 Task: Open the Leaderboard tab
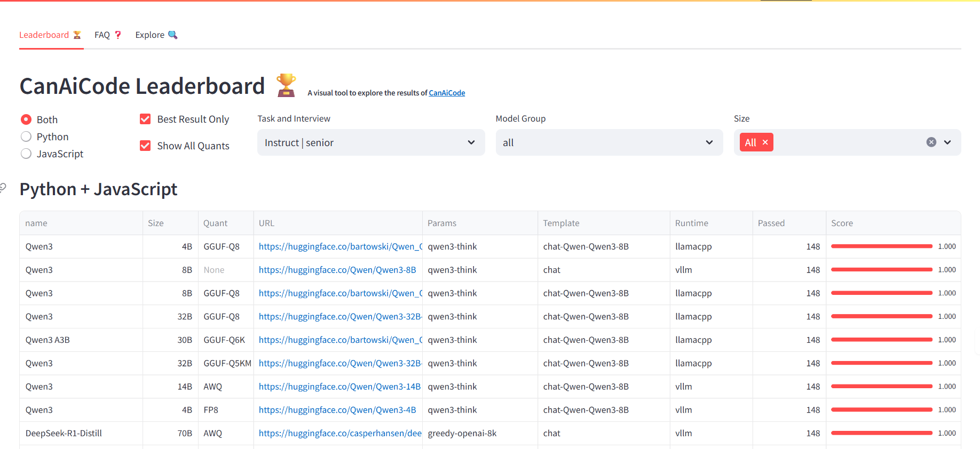coord(50,35)
